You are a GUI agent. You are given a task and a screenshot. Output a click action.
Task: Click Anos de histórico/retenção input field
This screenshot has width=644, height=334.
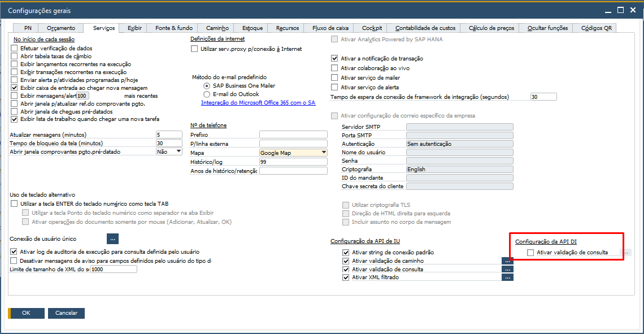pyautogui.click(x=293, y=171)
